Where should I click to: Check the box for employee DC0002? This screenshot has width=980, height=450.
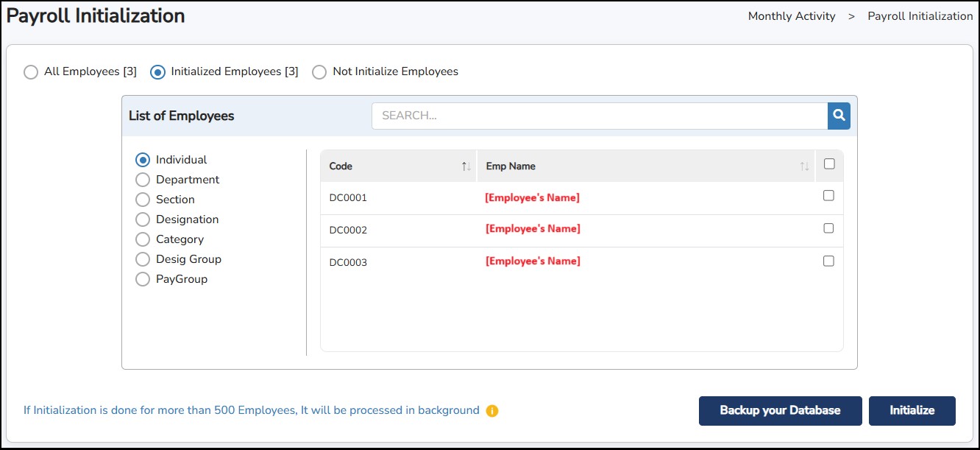[828, 228]
